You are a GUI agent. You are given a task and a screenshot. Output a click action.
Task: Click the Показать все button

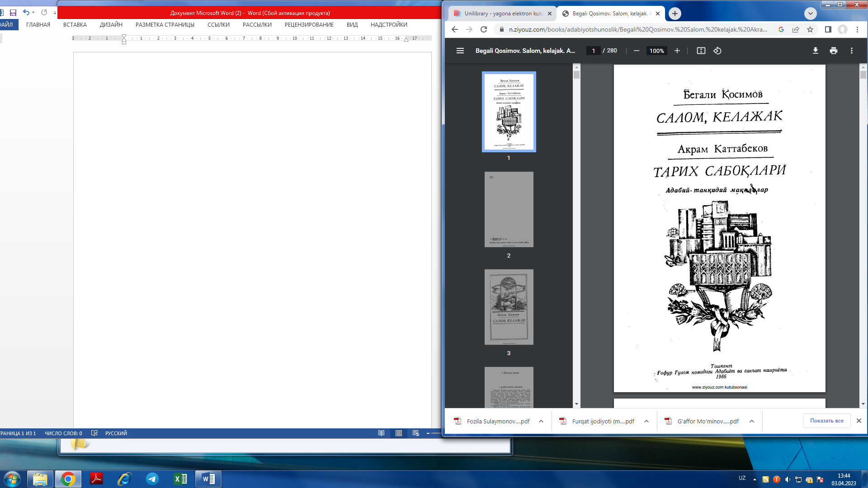point(826,421)
